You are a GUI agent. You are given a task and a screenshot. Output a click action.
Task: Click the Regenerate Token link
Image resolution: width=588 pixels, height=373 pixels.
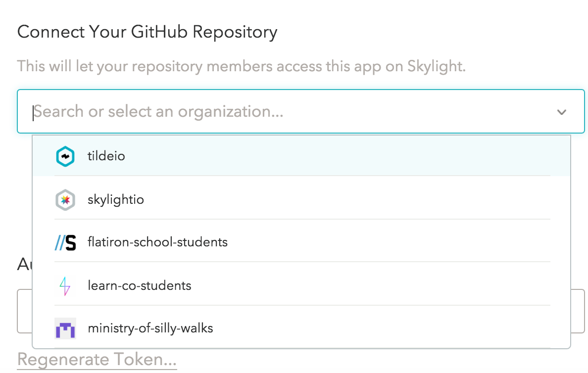(97, 360)
